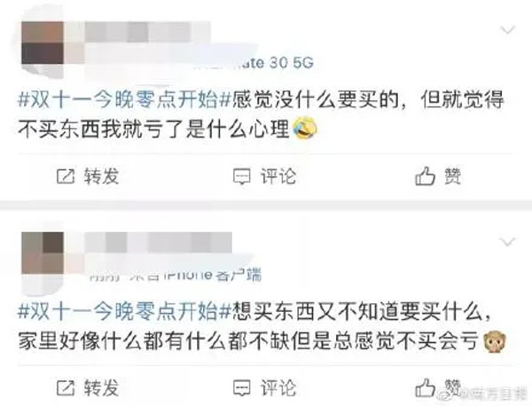This screenshot has width=532, height=406.
Task: Like the second post with thumbs-up icon
Action: (425, 387)
